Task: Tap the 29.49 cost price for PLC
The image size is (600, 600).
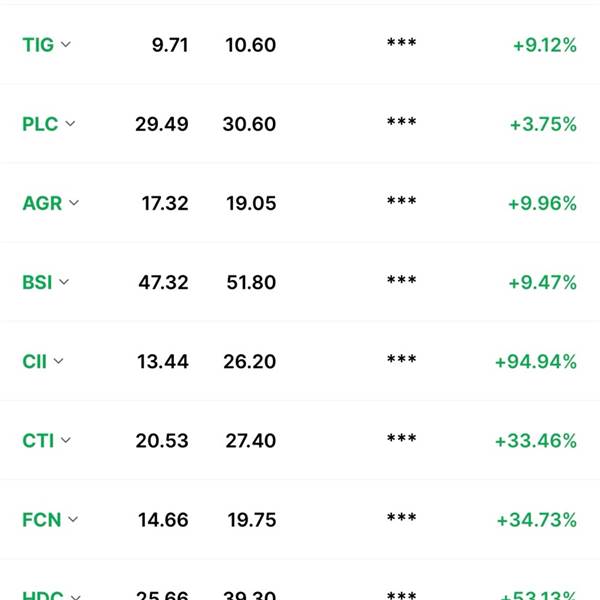Action: (x=161, y=124)
